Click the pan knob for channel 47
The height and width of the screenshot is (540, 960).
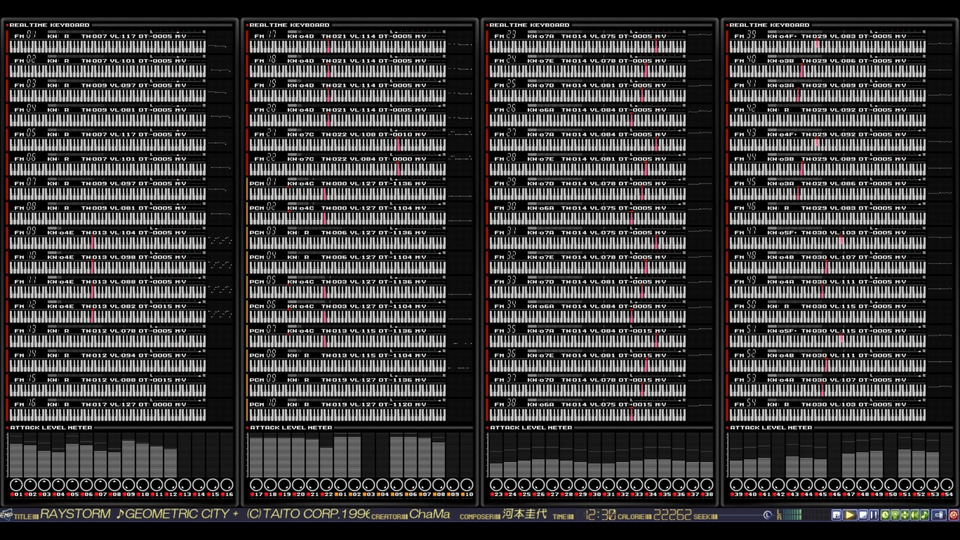point(849,484)
